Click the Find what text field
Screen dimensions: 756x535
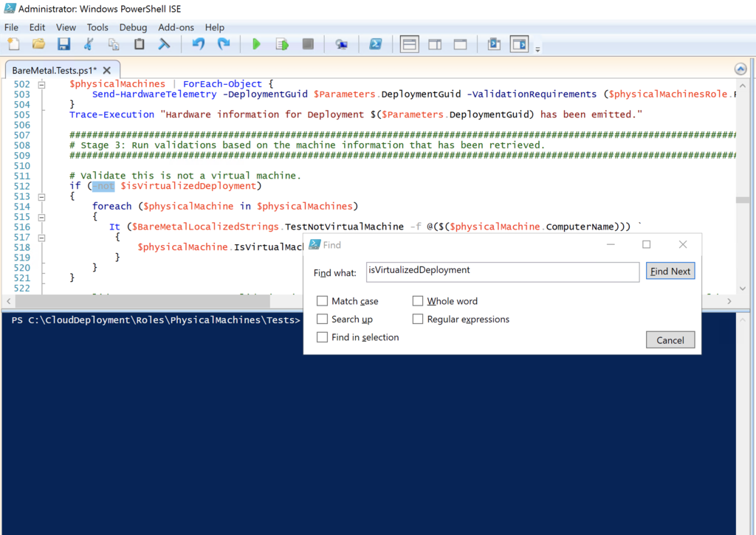(502, 271)
